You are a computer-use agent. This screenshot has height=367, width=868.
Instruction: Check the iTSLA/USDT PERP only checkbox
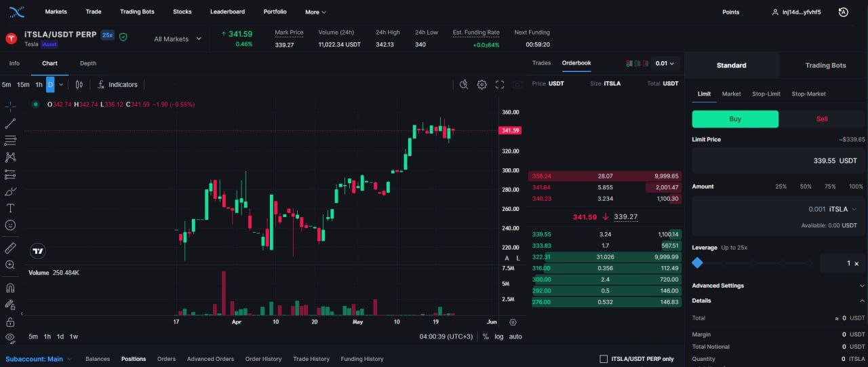coord(604,359)
